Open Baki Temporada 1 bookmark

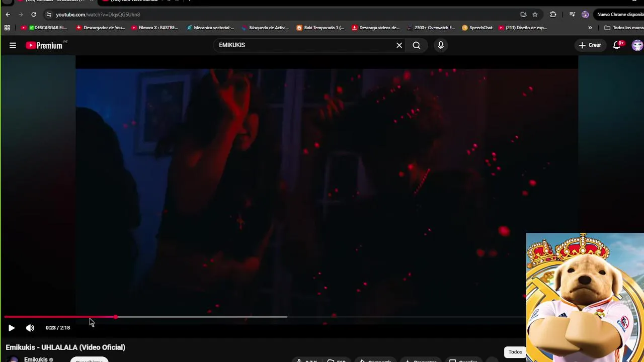(x=320, y=28)
